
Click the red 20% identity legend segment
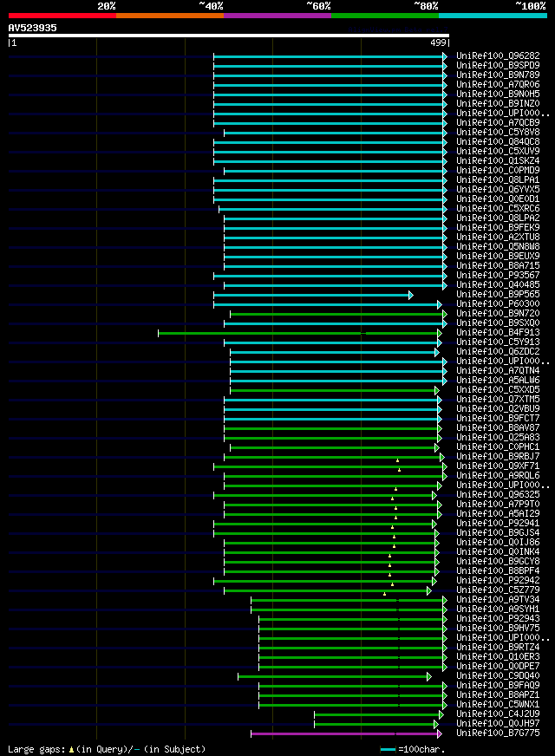point(62,16)
